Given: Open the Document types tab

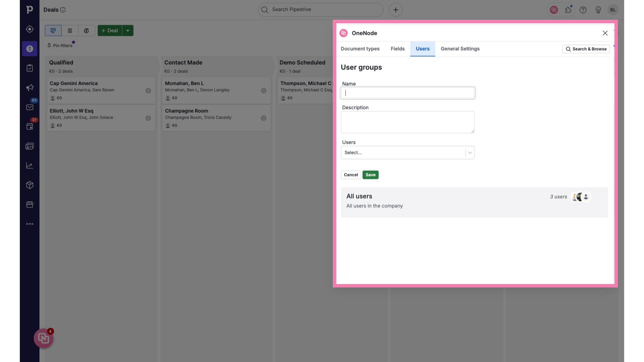Looking at the screenshot, I should (x=360, y=49).
